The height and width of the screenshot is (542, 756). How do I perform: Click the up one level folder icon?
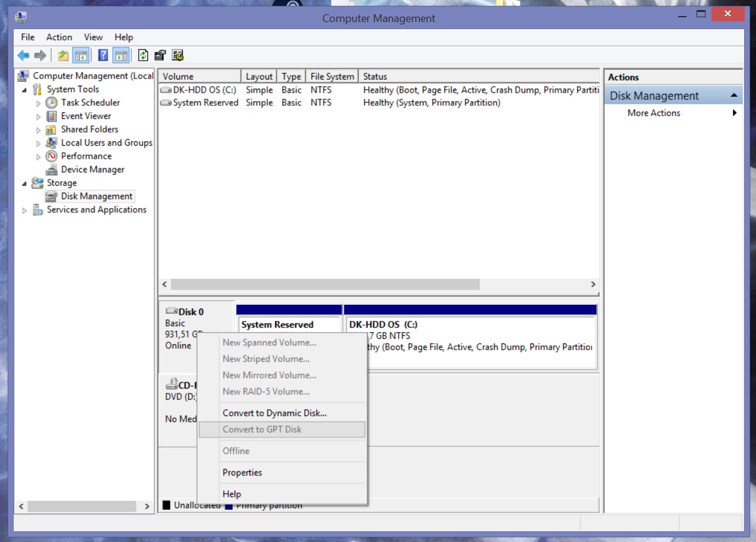63,56
